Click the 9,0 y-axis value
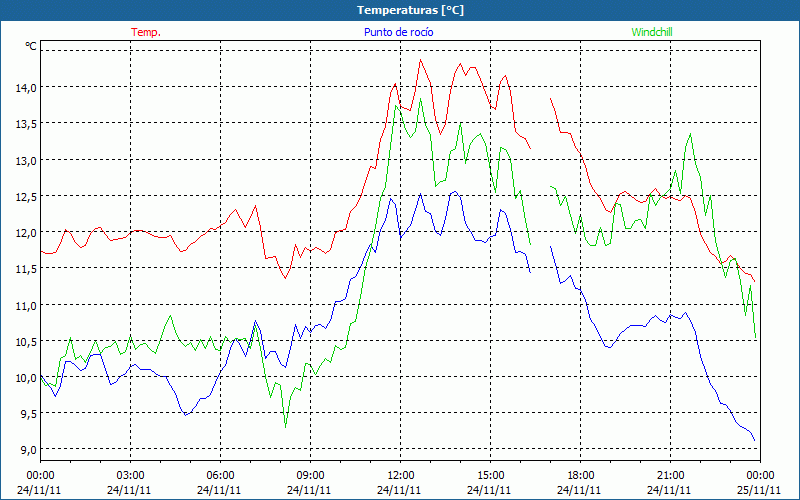Screen dimensions: 800x500 tap(29, 450)
